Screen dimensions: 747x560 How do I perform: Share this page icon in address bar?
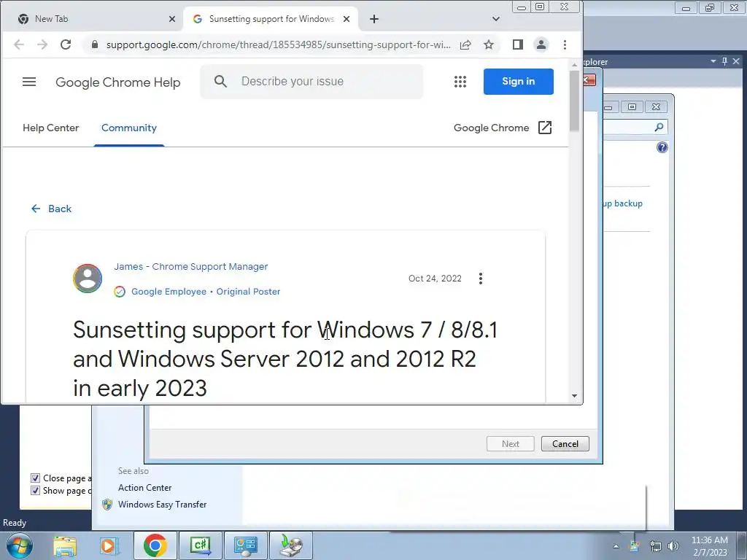tap(465, 44)
